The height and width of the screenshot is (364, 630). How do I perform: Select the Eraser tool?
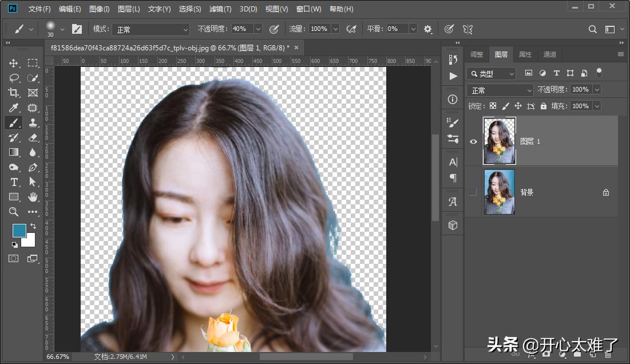[33, 137]
